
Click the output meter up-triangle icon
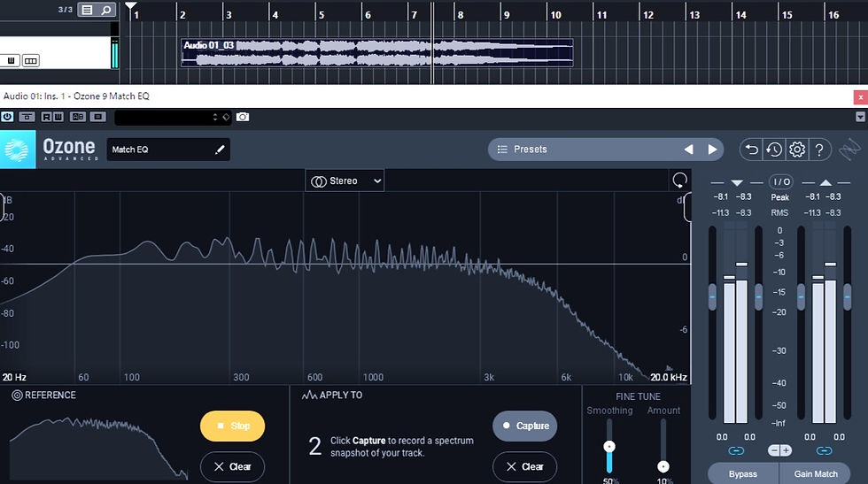[825, 182]
